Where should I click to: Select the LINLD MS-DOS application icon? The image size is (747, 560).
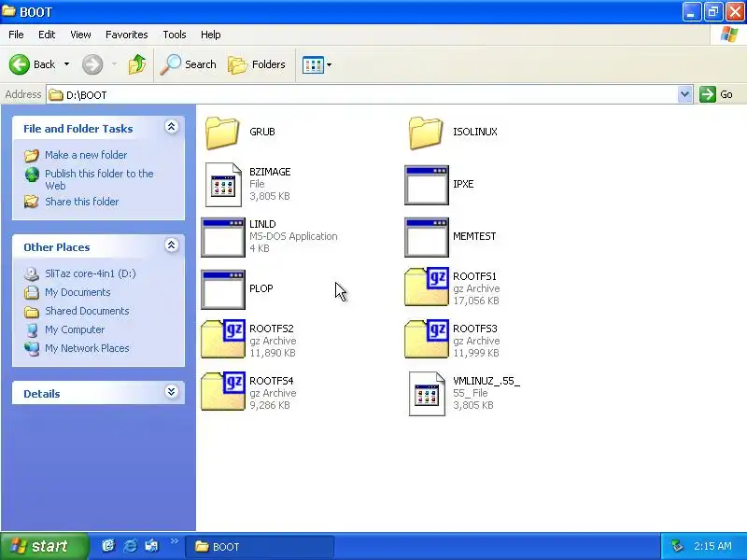point(223,238)
